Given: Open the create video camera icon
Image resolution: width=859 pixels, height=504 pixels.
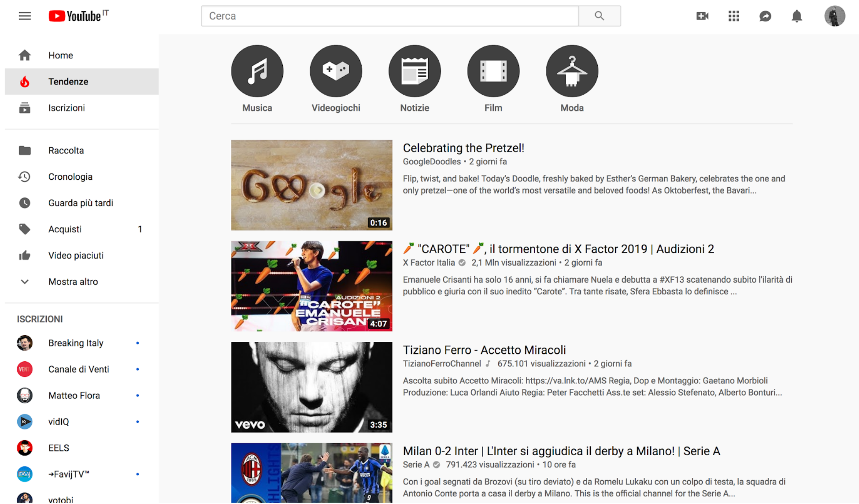Looking at the screenshot, I should click(x=702, y=16).
